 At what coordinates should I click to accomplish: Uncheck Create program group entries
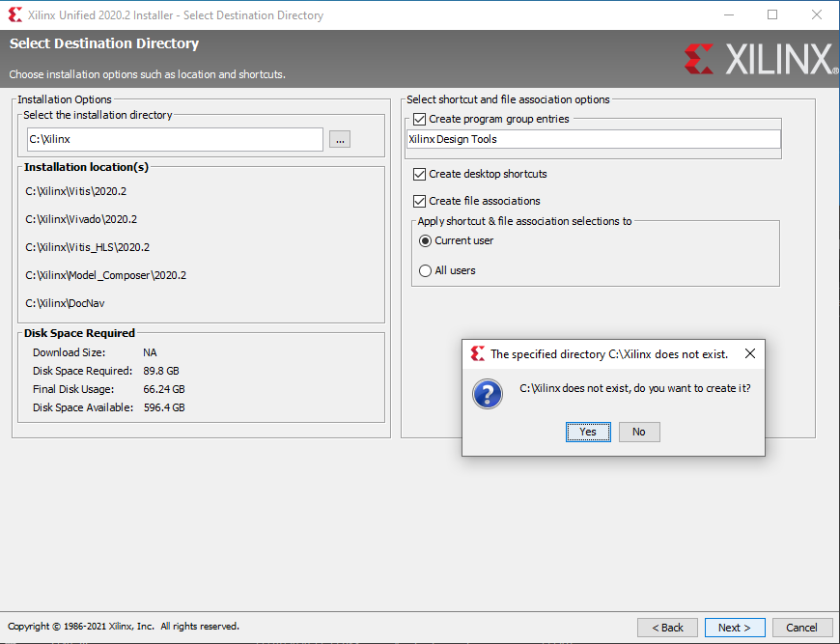(419, 119)
